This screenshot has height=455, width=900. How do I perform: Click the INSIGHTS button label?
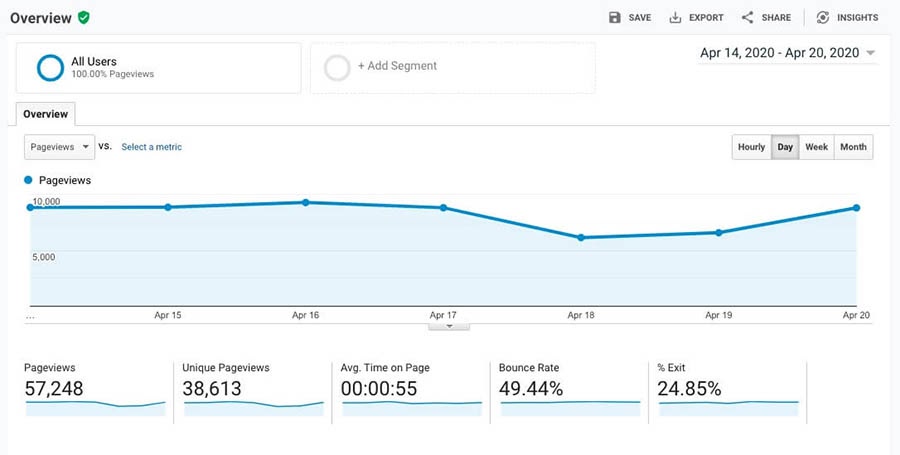point(858,18)
